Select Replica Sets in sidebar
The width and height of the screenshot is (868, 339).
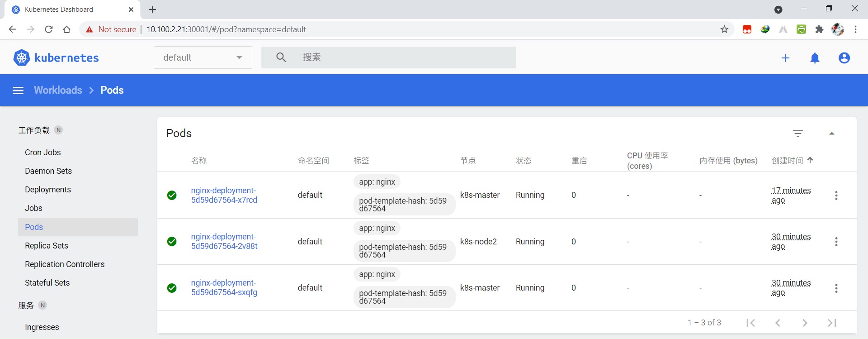[x=47, y=246]
